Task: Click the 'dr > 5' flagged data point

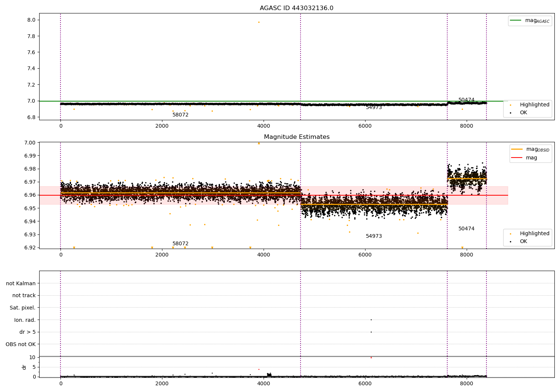Action: pyautogui.click(x=371, y=332)
